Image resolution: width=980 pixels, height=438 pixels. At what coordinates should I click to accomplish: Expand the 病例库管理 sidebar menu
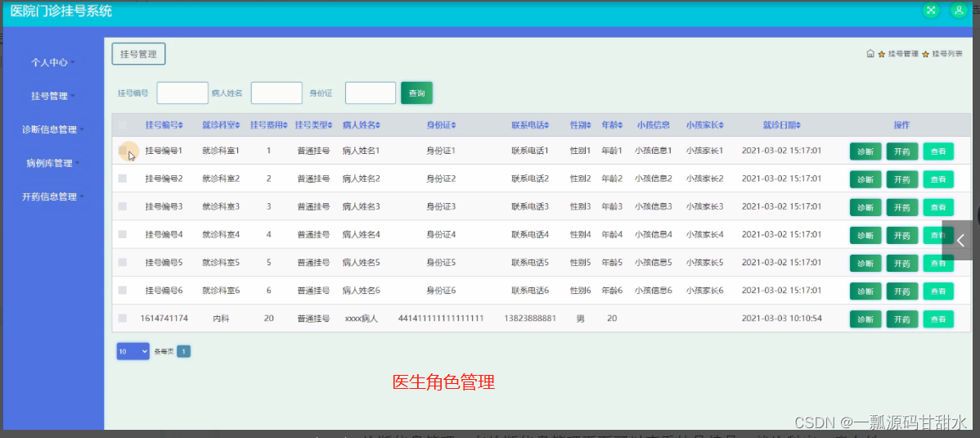pos(53,163)
